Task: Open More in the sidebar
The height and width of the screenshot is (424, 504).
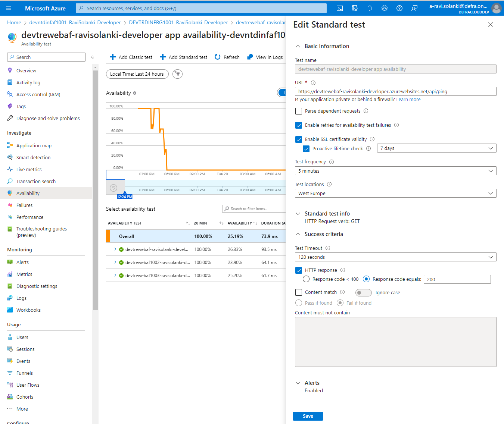Action: pos(22,409)
